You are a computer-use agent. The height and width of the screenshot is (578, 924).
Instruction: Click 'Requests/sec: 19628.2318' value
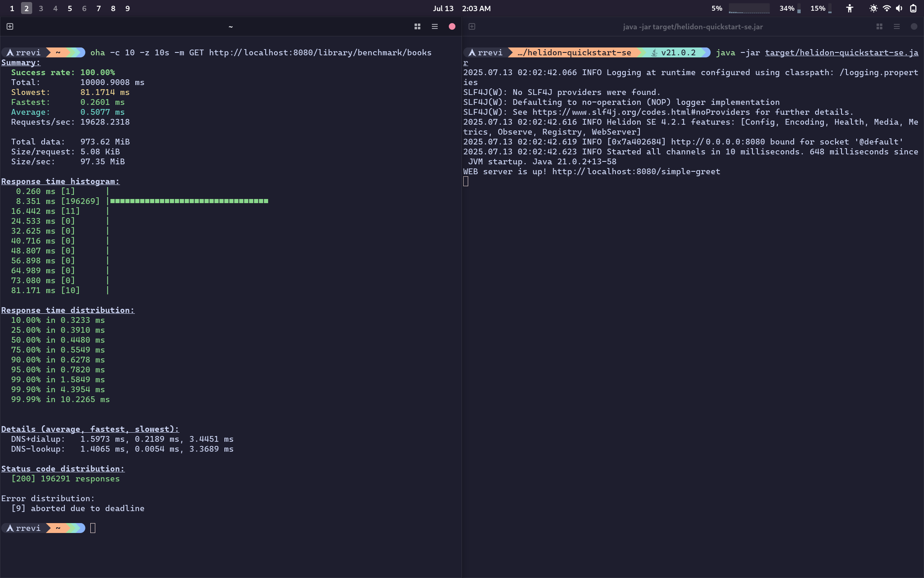[105, 122]
